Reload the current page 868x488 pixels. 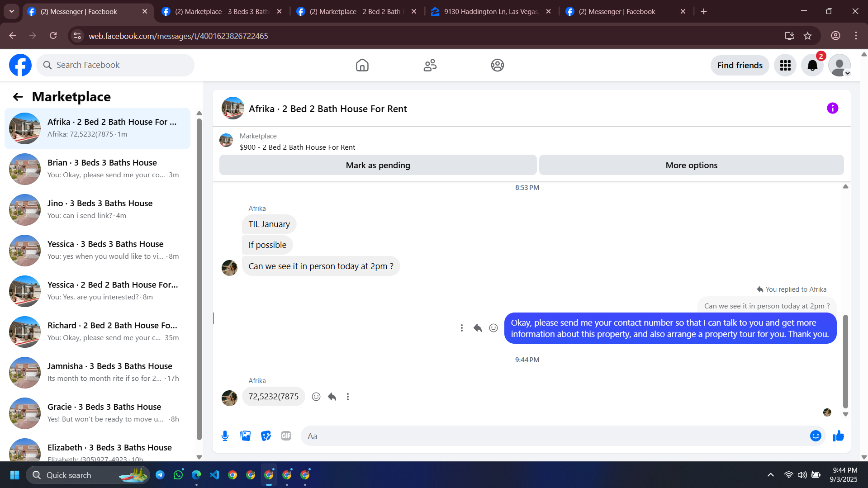(53, 36)
